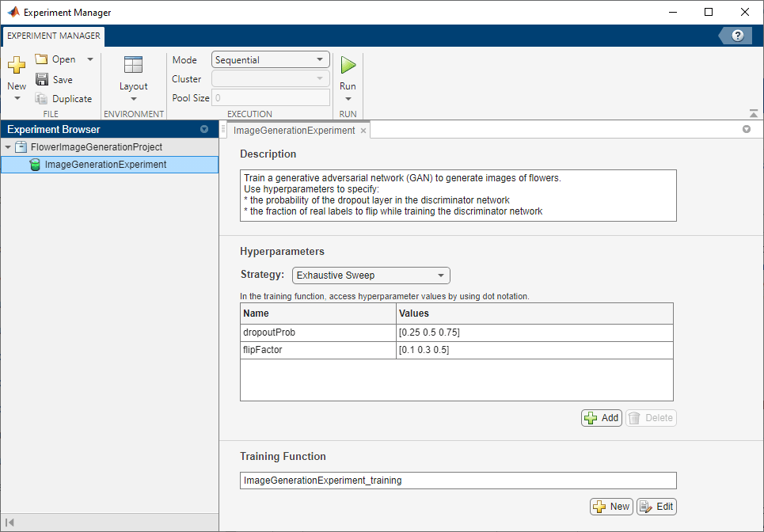Open help with the question mark icon
Image resolution: width=764 pixels, height=532 pixels.
point(738,36)
